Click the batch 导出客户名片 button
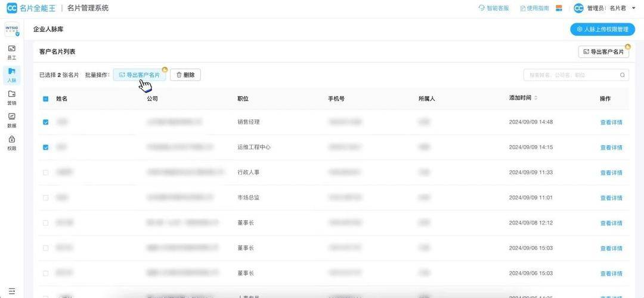644x298 pixels. 140,75
